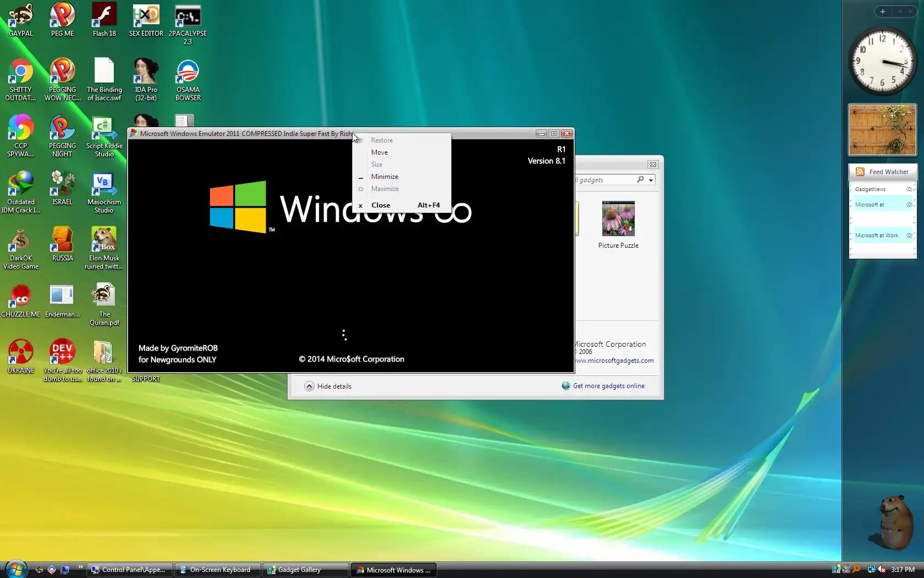924x578 pixels.
Task: Open the Microsoft at Work feed row
Action: click(x=882, y=236)
